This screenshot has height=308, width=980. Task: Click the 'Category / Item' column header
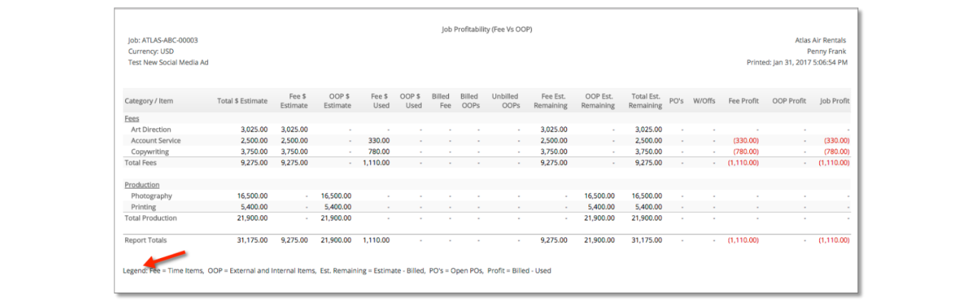point(149,101)
